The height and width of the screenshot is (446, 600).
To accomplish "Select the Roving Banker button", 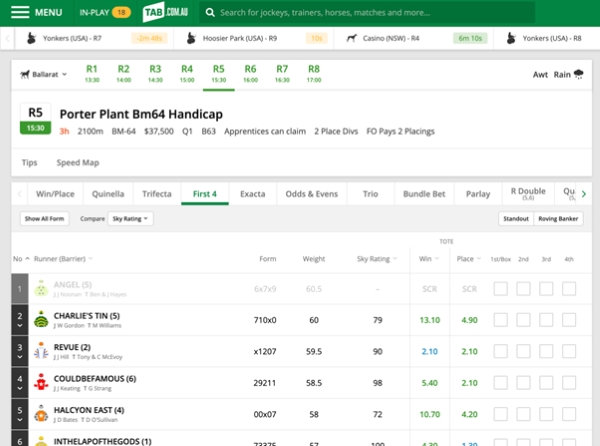I will pos(558,219).
